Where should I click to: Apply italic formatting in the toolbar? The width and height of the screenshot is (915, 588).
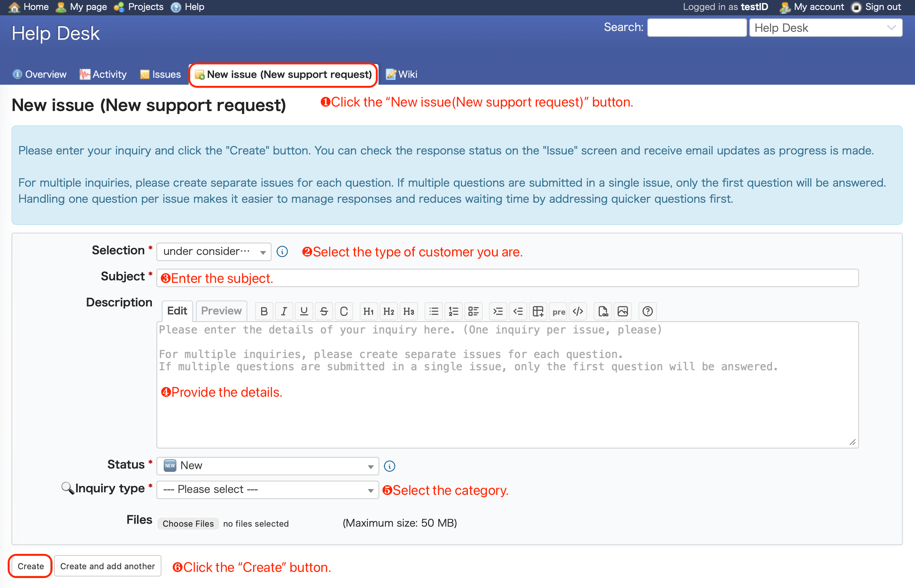click(x=284, y=311)
